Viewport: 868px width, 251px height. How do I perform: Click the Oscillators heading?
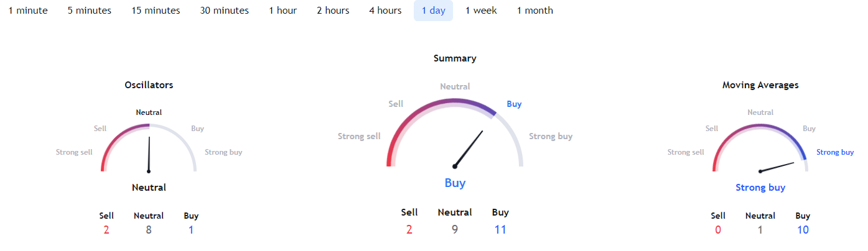pos(149,85)
